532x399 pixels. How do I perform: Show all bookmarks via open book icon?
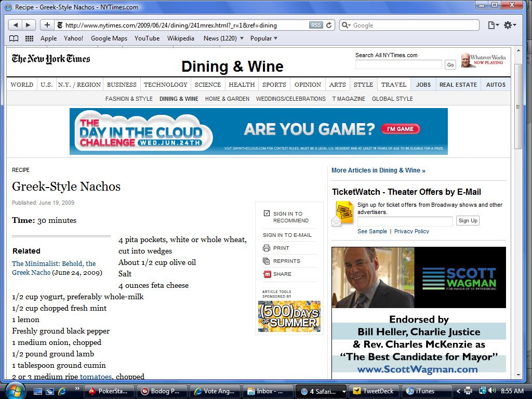coord(14,38)
